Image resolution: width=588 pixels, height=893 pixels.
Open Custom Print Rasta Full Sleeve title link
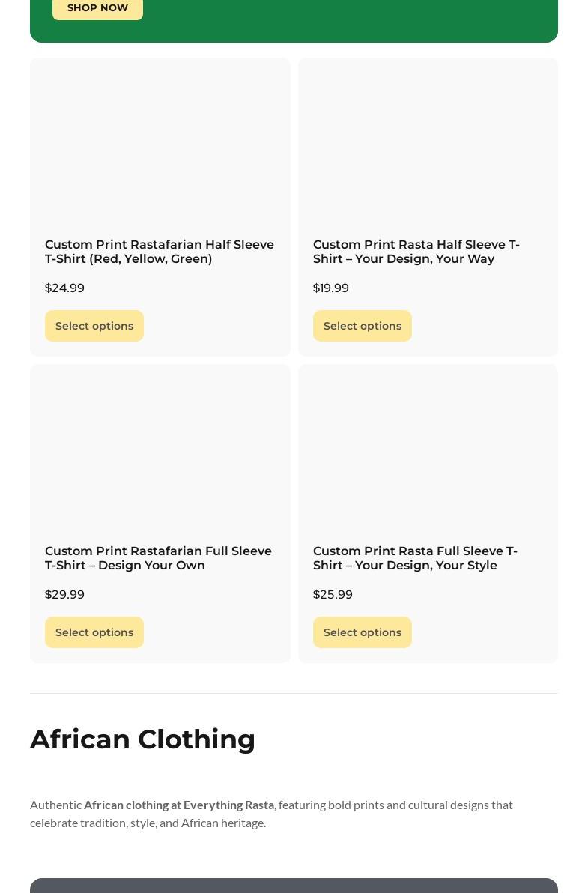(x=415, y=558)
